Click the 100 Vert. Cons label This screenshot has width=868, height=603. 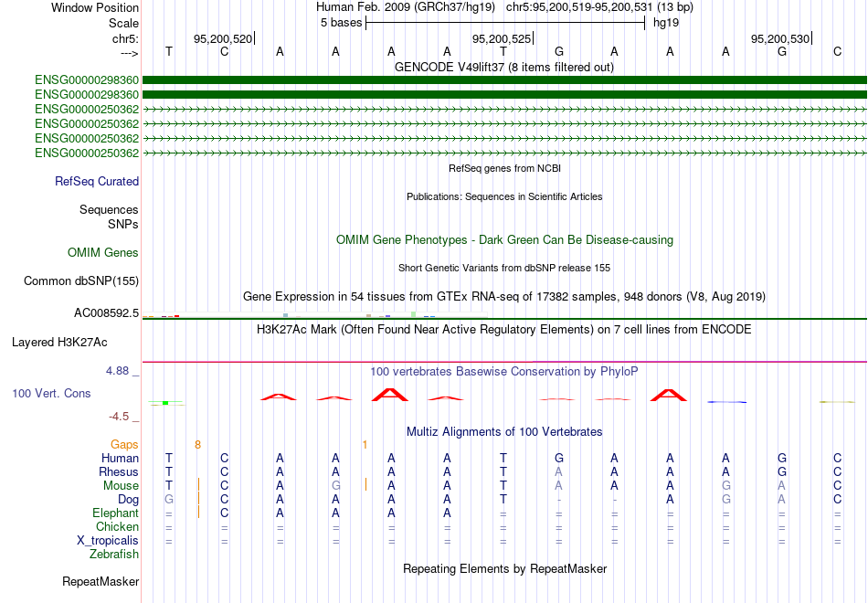click(51, 393)
